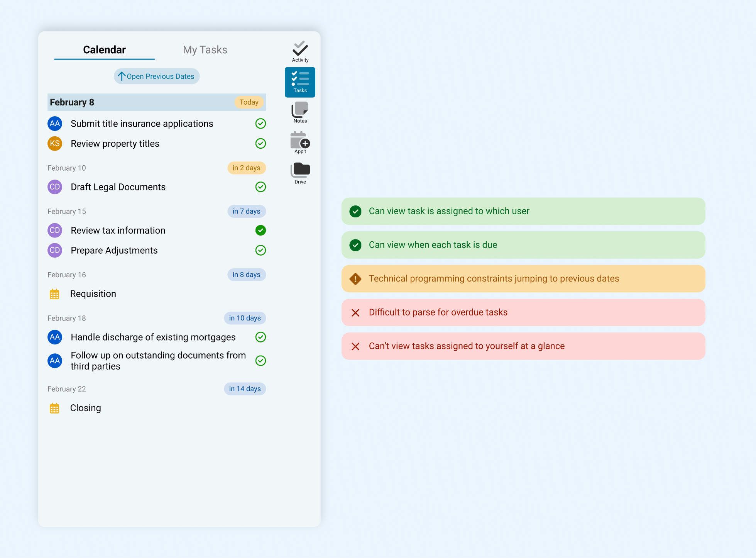
Task: Mark Submit title insurance applications complete
Action: tap(260, 124)
